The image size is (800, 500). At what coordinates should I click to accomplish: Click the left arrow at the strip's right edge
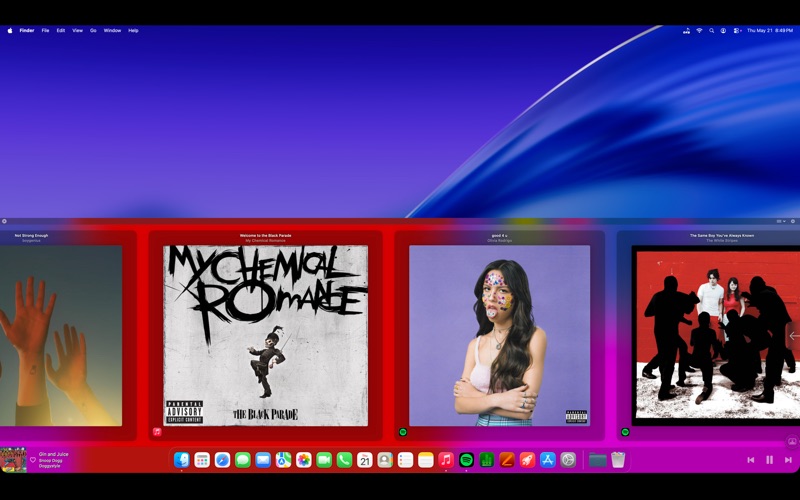click(x=794, y=336)
